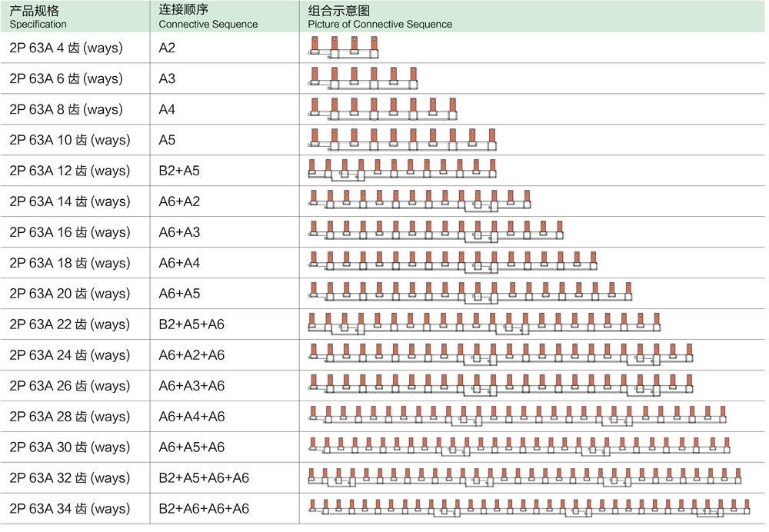Screen dimensions: 769x532
Task: Open the busbar diagram in the B2+A5 row
Action: click(402, 170)
